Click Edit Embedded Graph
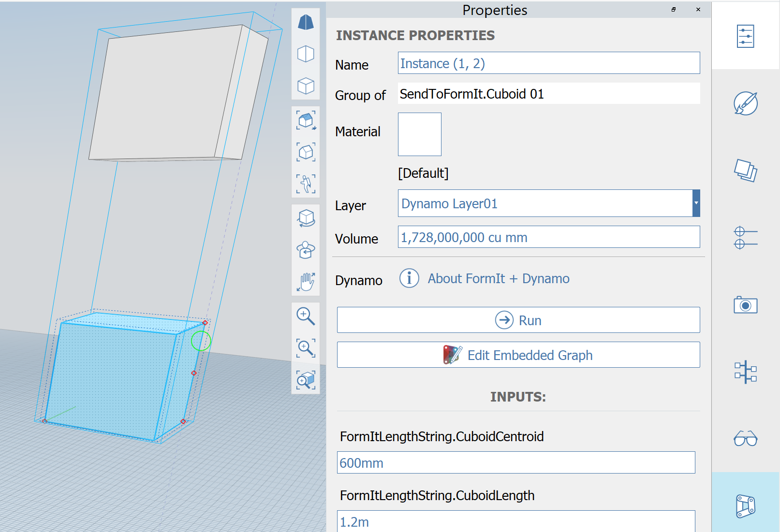The width and height of the screenshot is (780, 532). pos(518,355)
